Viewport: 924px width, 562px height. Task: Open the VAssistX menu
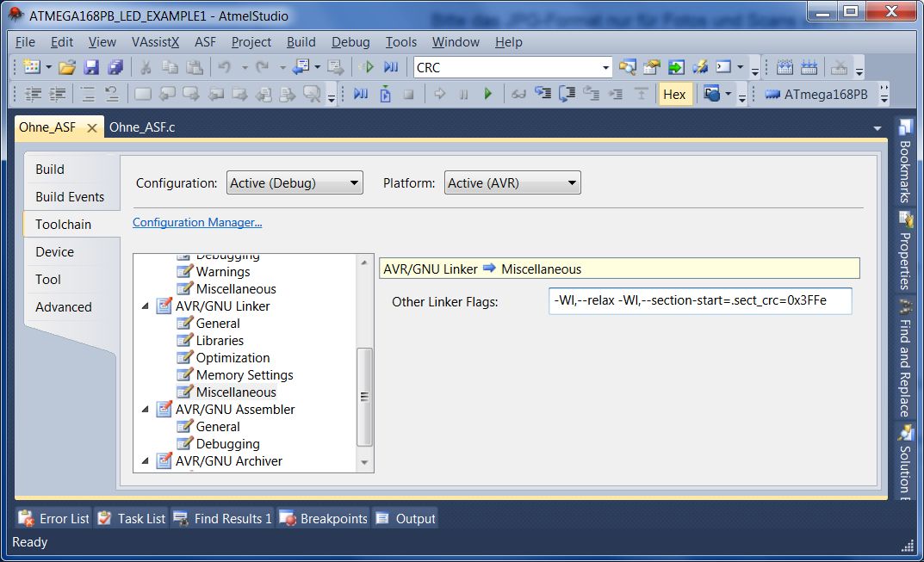point(155,42)
